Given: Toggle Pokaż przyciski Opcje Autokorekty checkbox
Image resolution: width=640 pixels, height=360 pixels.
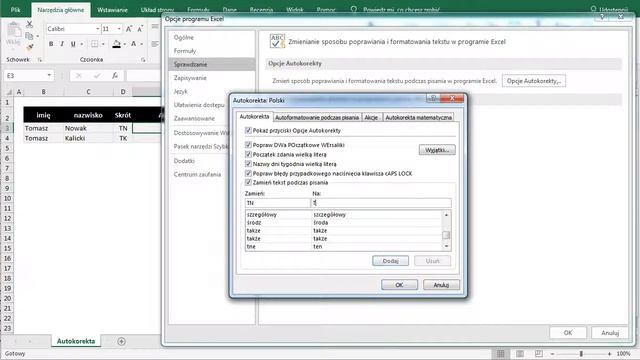Looking at the screenshot, I should (x=248, y=130).
